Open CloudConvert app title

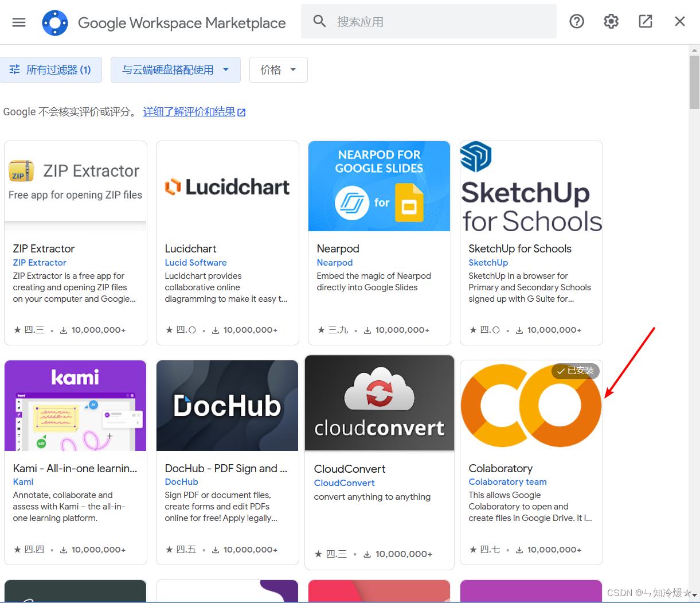tap(350, 469)
